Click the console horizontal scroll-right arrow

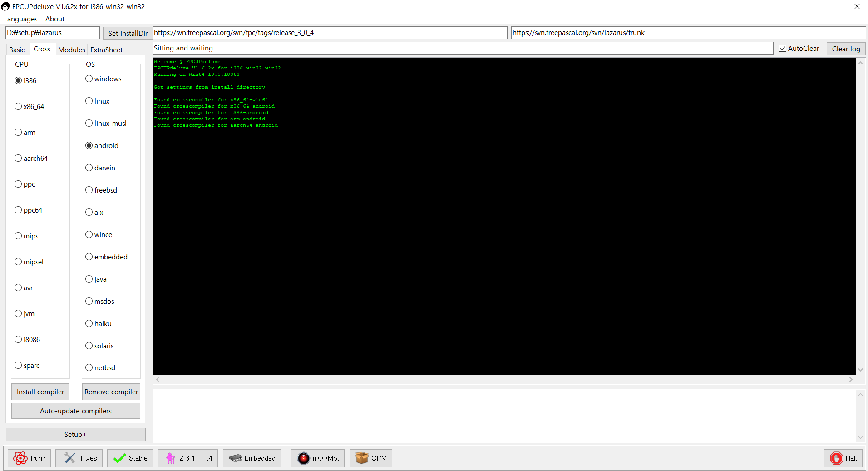[851, 379]
